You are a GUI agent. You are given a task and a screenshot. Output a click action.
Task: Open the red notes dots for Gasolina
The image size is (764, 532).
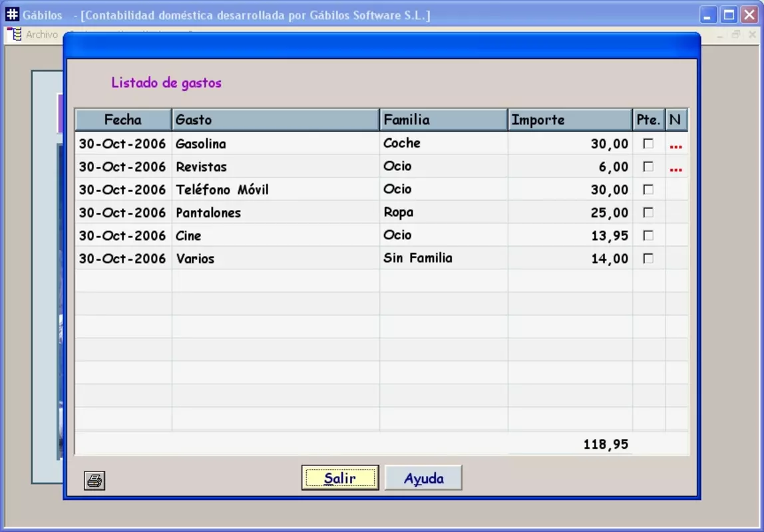[x=675, y=146]
